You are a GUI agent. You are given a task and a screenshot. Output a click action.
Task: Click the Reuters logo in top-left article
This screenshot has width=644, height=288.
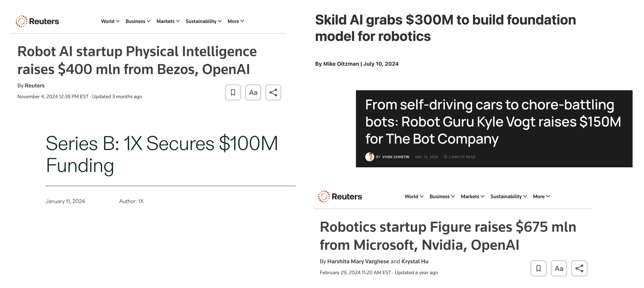(37, 21)
